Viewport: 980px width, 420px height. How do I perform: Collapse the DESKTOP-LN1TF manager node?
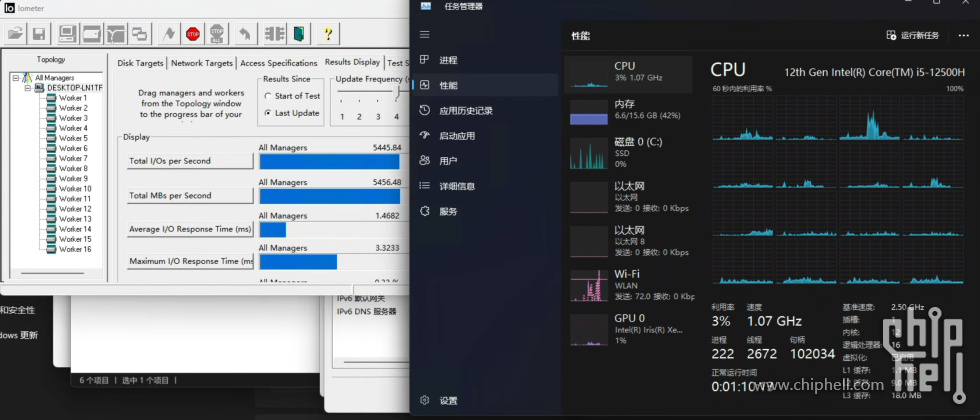click(28, 88)
